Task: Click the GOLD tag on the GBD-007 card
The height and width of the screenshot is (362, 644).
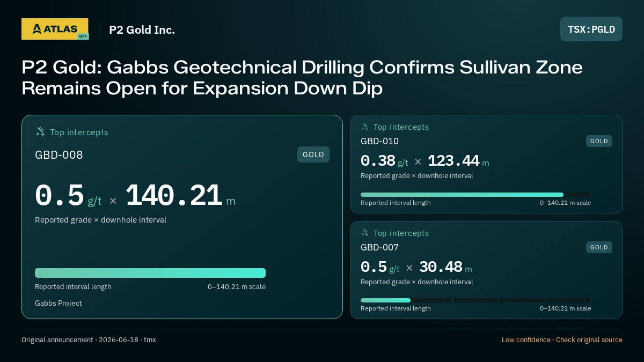Action: (x=599, y=247)
